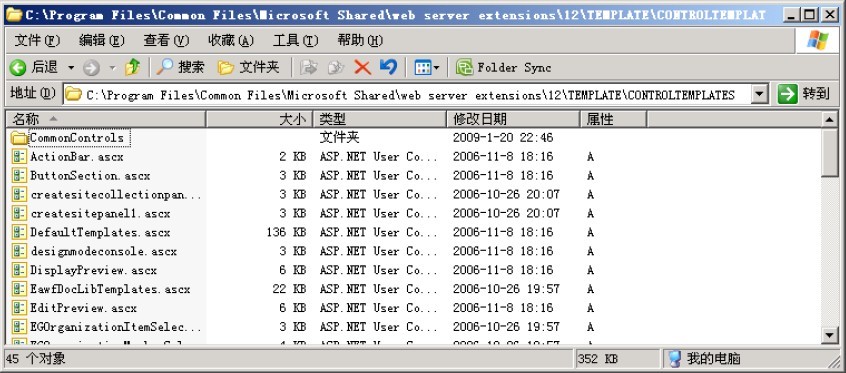Click the 136 KB size cell
The height and width of the screenshot is (373, 846).
pyautogui.click(x=286, y=233)
